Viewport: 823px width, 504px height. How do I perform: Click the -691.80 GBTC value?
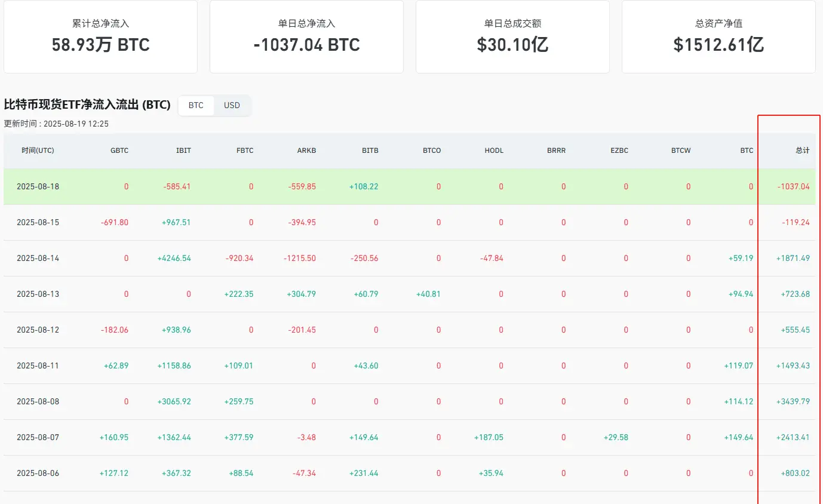pos(115,222)
